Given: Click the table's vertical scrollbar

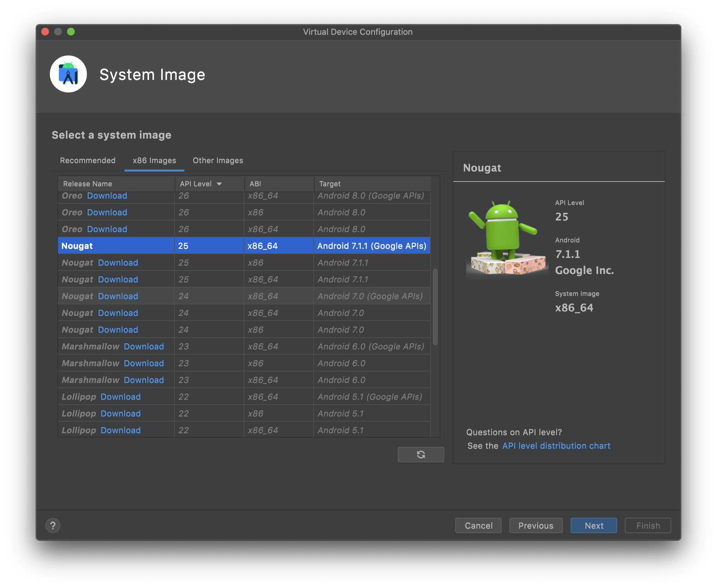Looking at the screenshot, I should [x=435, y=307].
